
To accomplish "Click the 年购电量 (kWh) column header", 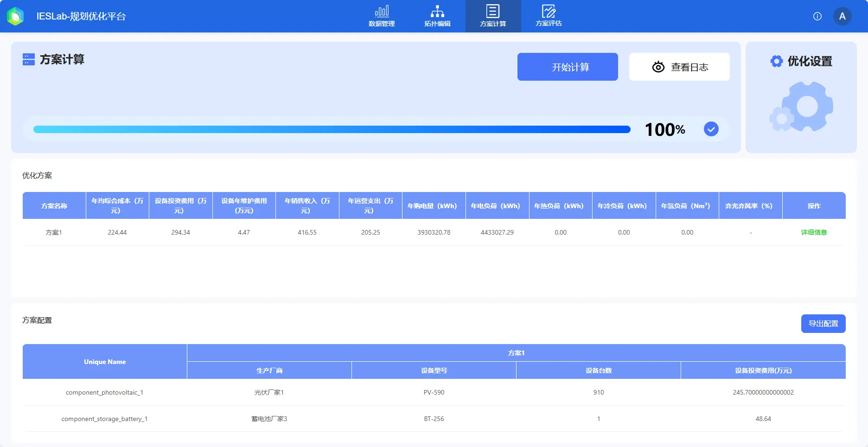I will pos(434,205).
